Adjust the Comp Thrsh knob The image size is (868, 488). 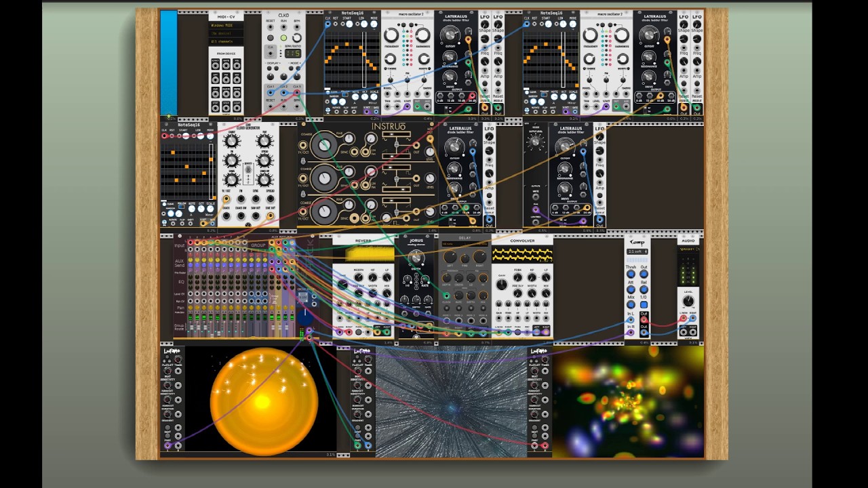coord(631,274)
